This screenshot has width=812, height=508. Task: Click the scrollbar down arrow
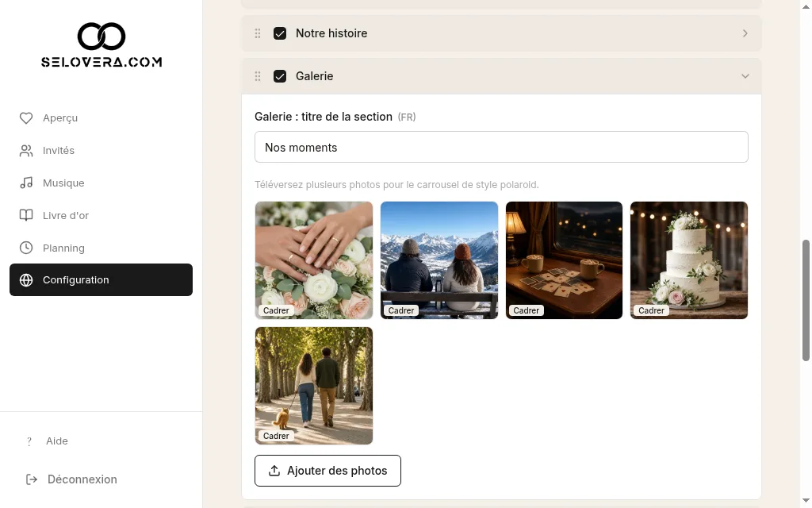tap(806, 500)
